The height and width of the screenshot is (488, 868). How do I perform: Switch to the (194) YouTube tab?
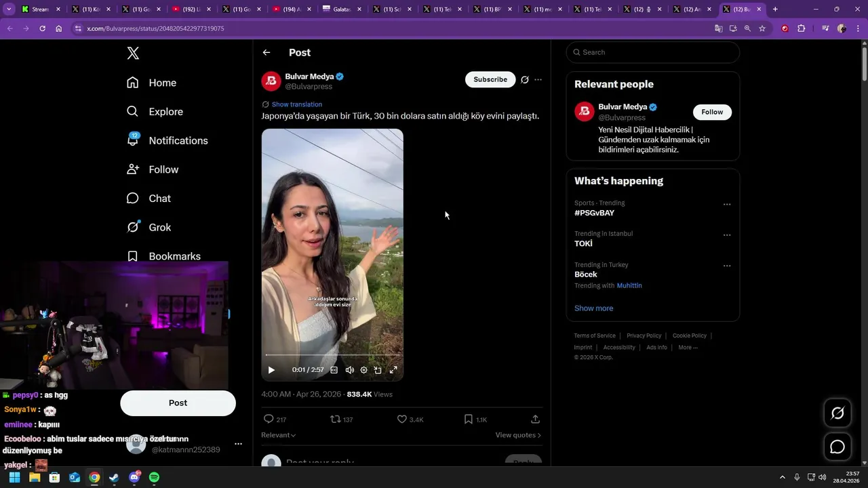pyautogui.click(x=292, y=9)
